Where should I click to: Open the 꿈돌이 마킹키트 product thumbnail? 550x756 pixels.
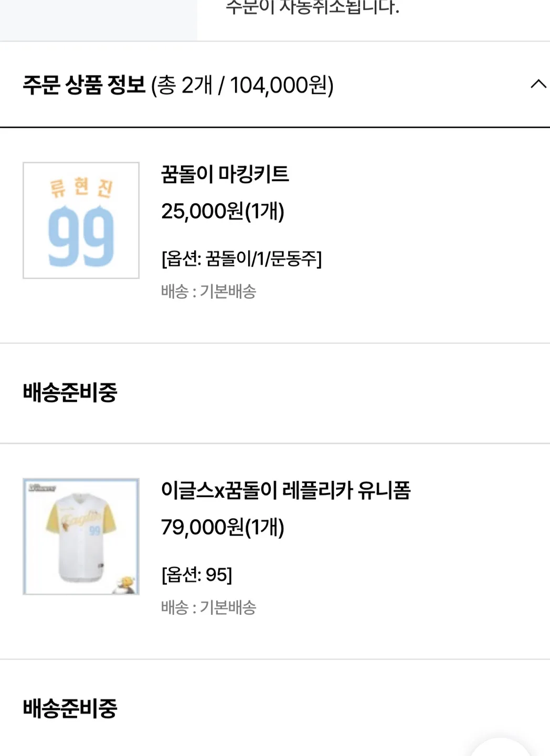[x=81, y=220]
